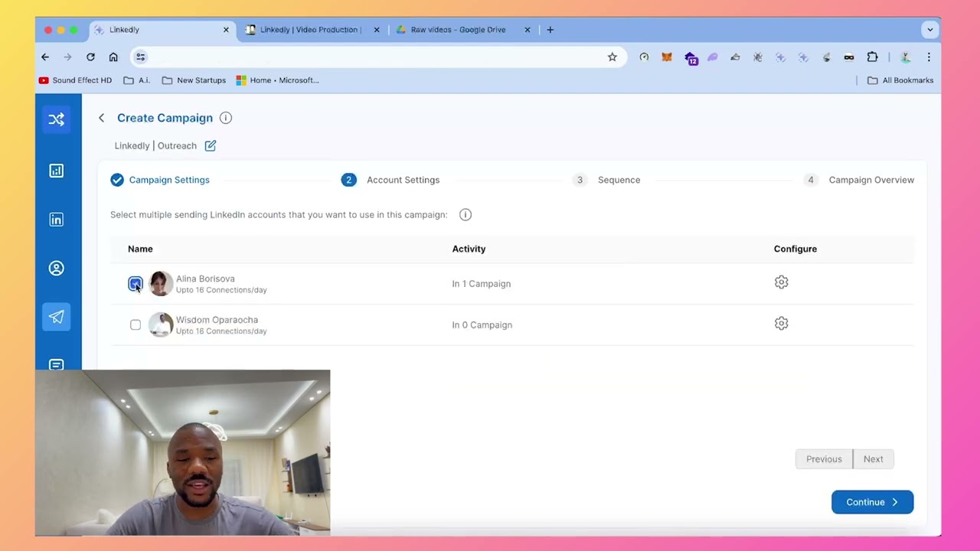The image size is (980, 551).
Task: View site information icon in address bar
Action: point(140,57)
